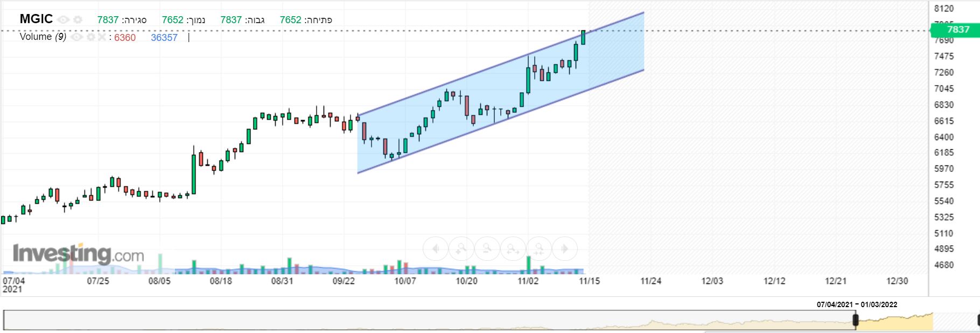Click the 8120 price axis label
Viewport: 980px width, 333px height.
[944, 9]
